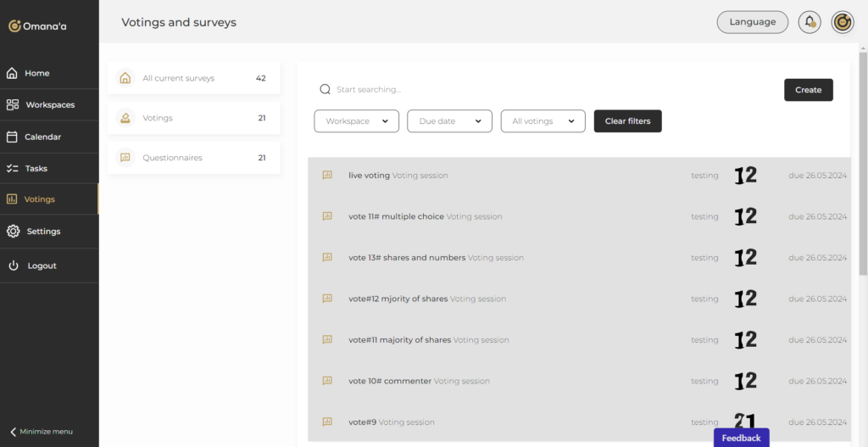Screen dimensions: 868x447
Task: Open Calendar from the sidebar
Action: (x=42, y=137)
